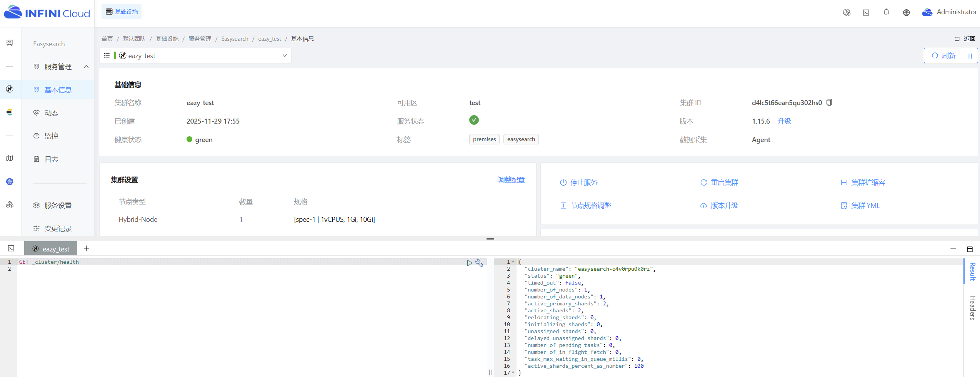
Task: Open notifications bell icon
Action: click(886, 12)
